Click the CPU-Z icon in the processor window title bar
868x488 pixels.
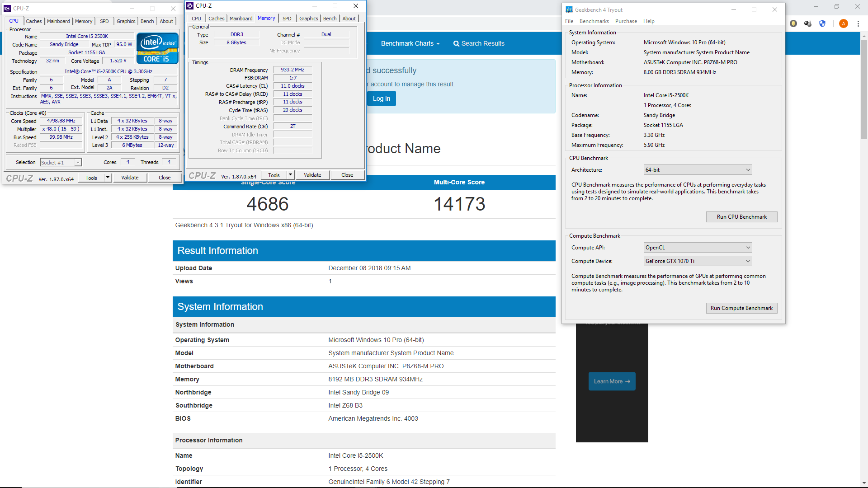(x=7, y=9)
